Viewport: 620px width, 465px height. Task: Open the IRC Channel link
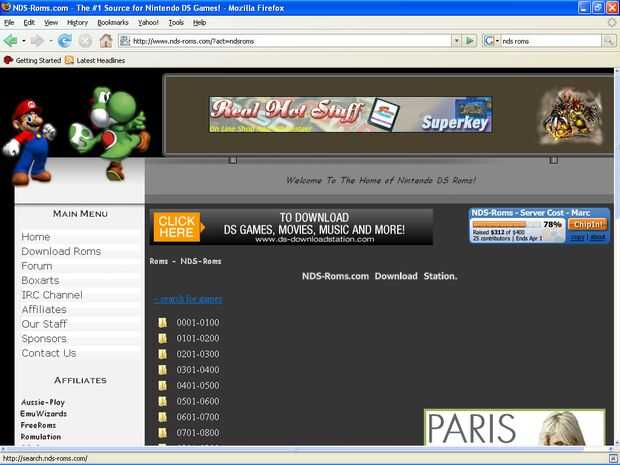tap(52, 295)
